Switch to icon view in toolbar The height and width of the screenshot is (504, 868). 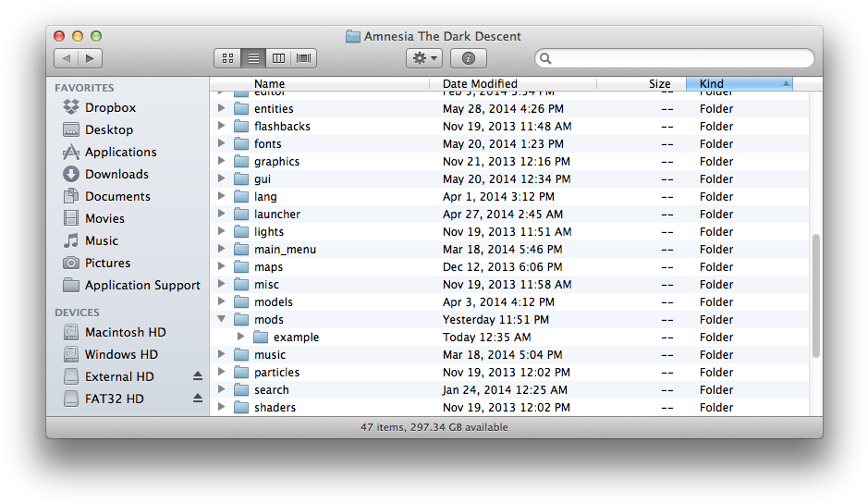coord(227,58)
